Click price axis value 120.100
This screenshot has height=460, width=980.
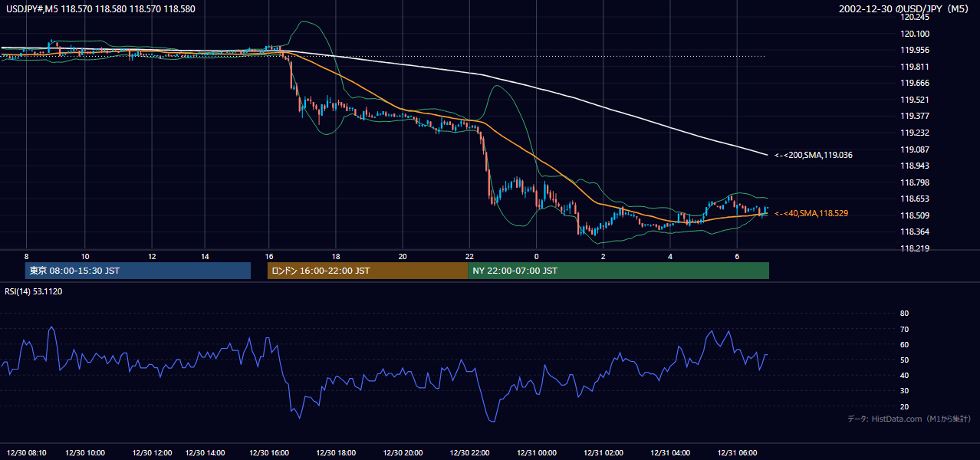pyautogui.click(x=916, y=34)
